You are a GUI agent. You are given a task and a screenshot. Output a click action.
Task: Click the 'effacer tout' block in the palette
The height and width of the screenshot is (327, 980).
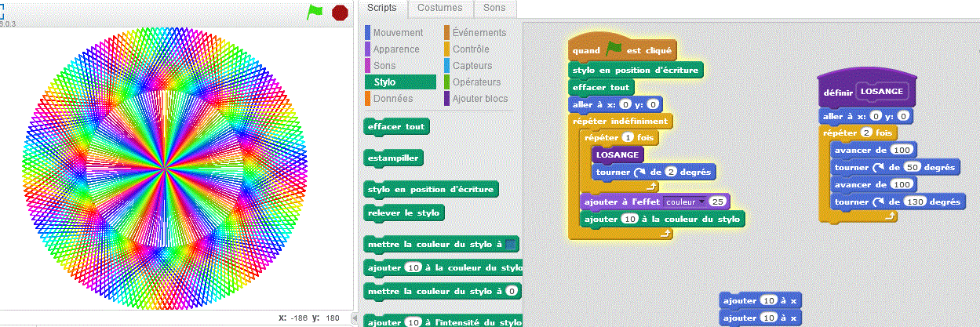pyautogui.click(x=396, y=126)
